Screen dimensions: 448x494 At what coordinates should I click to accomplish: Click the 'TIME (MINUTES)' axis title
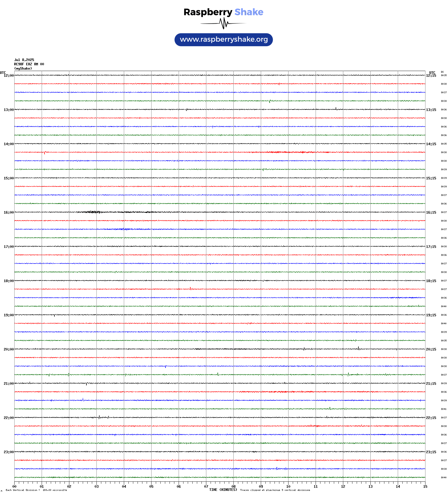[x=223, y=490]
